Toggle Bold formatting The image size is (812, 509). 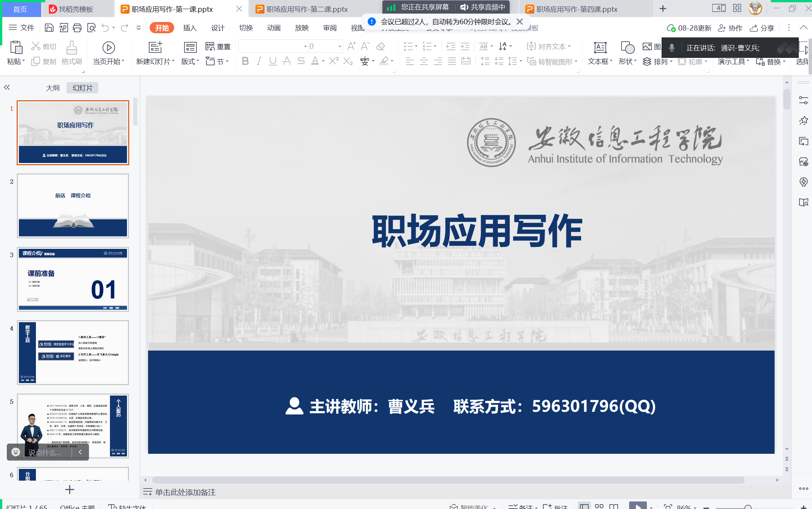click(245, 61)
